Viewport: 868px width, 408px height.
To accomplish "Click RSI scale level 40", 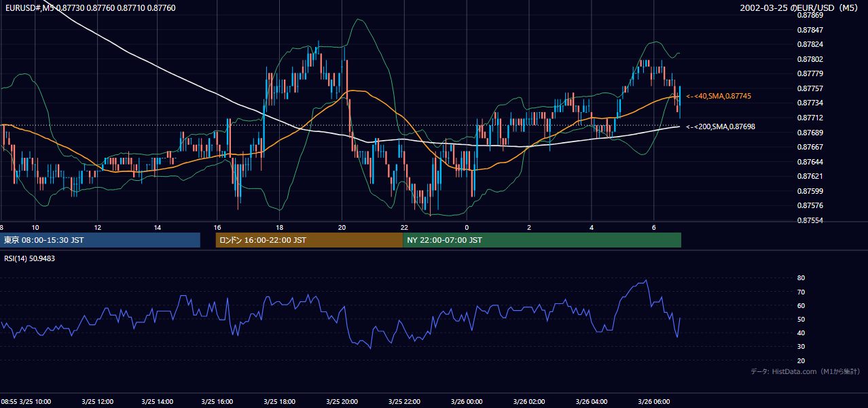I will [801, 333].
